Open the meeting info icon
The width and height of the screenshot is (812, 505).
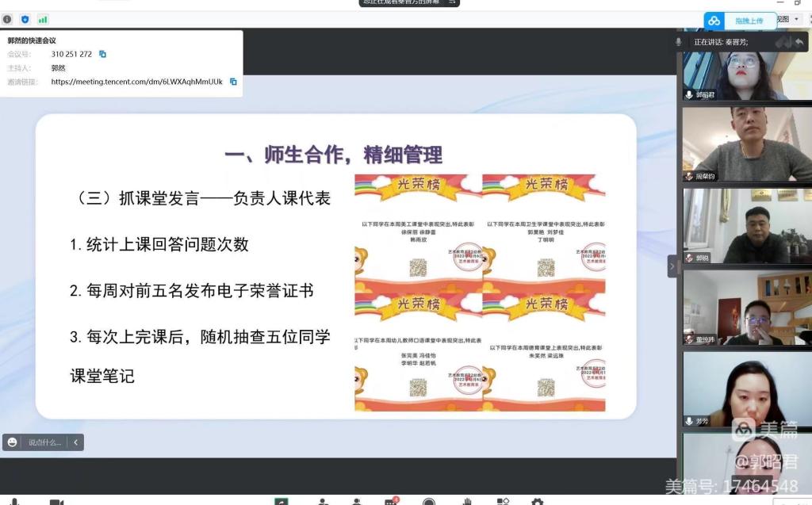(x=7, y=19)
